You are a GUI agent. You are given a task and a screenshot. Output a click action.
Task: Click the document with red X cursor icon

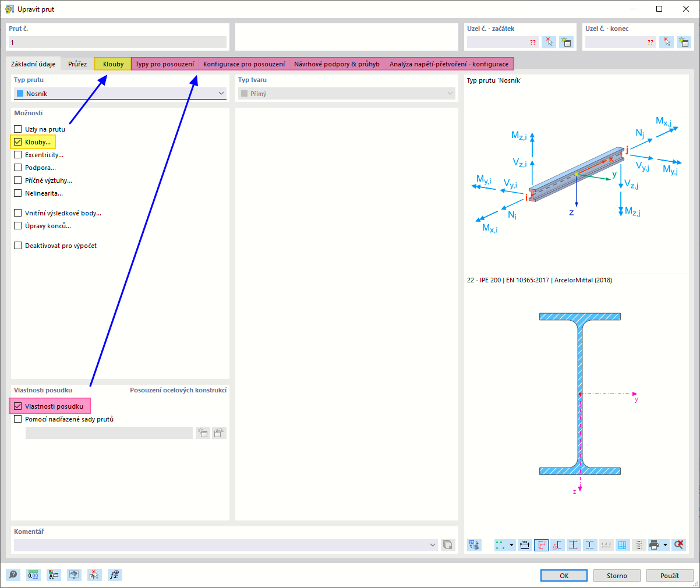point(94,575)
